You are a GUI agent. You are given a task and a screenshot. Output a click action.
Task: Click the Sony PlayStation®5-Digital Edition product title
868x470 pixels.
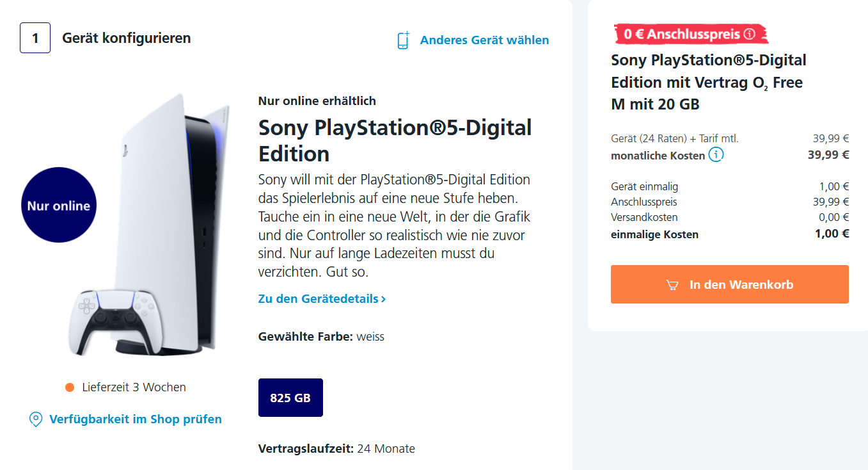pyautogui.click(x=395, y=140)
